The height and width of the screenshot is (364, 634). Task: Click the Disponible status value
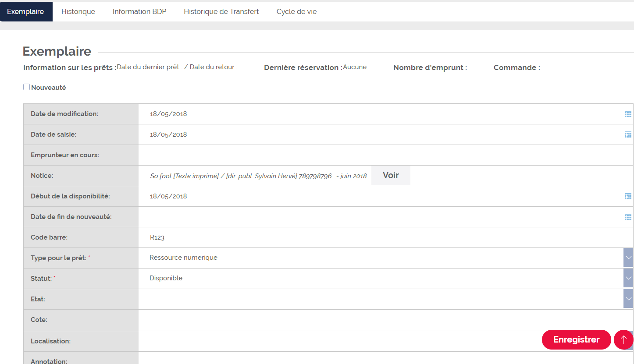pyautogui.click(x=166, y=278)
